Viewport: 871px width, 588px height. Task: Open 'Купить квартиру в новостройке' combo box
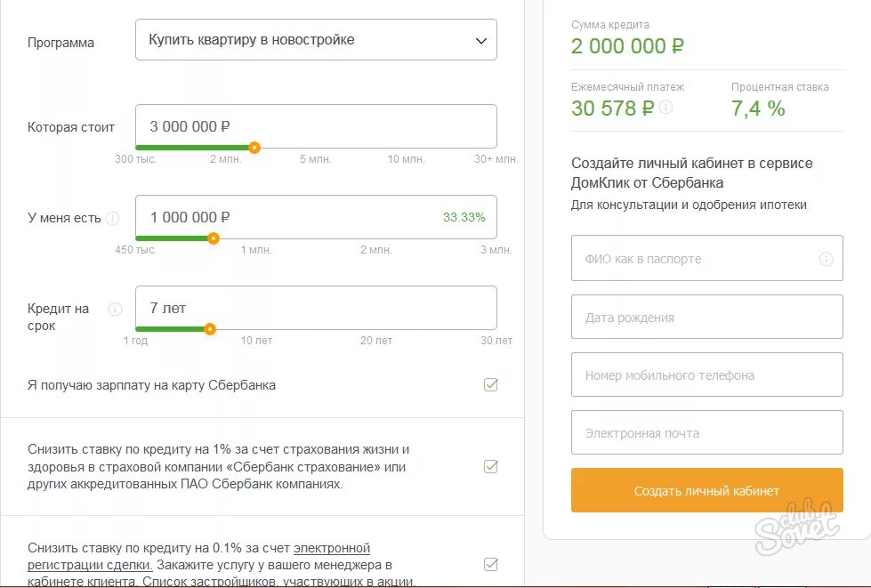pos(316,40)
